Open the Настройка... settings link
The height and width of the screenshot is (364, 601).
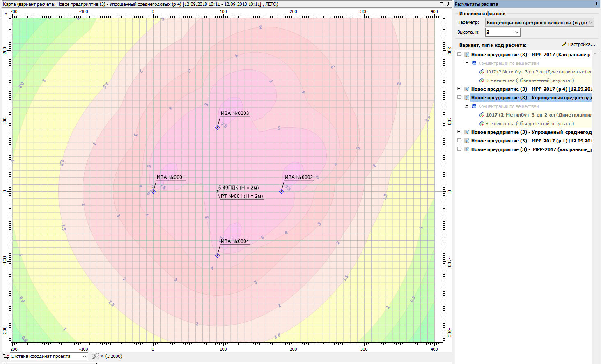(x=578, y=44)
